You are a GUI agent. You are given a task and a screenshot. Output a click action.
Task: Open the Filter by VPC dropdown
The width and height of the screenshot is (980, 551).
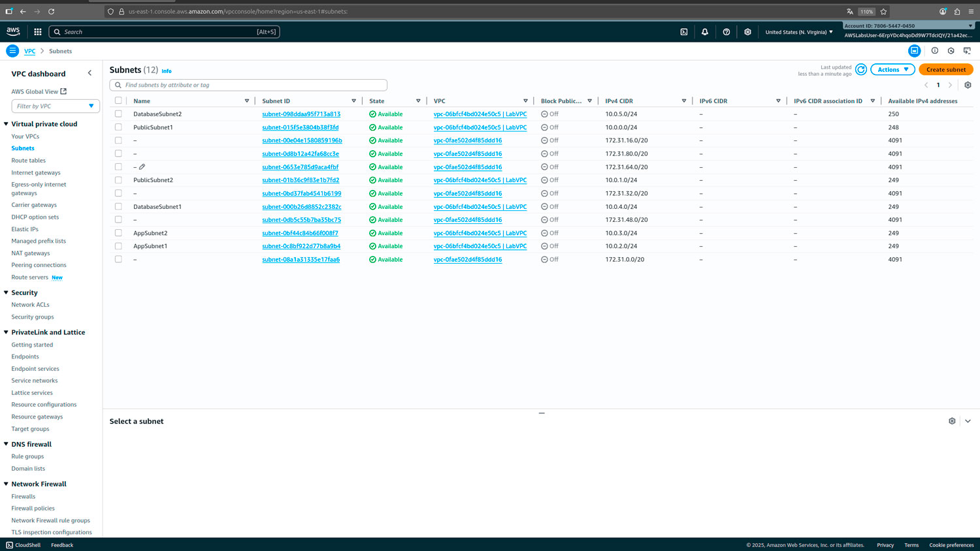tap(56, 106)
